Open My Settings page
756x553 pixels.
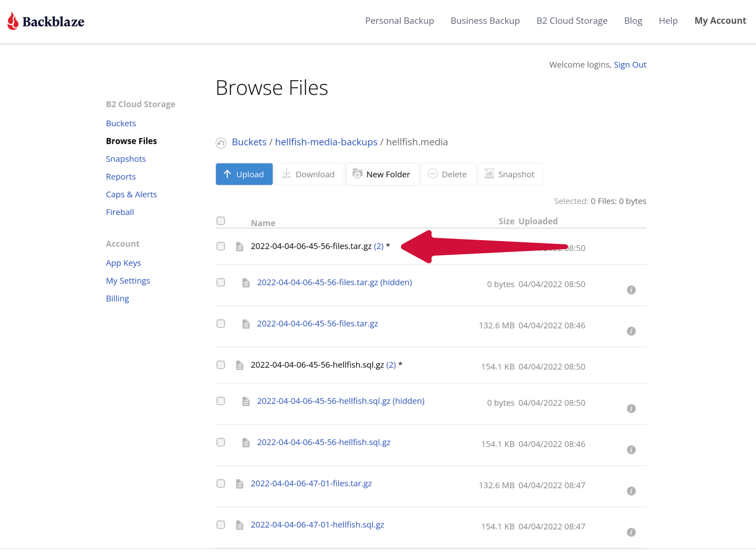pyautogui.click(x=128, y=281)
